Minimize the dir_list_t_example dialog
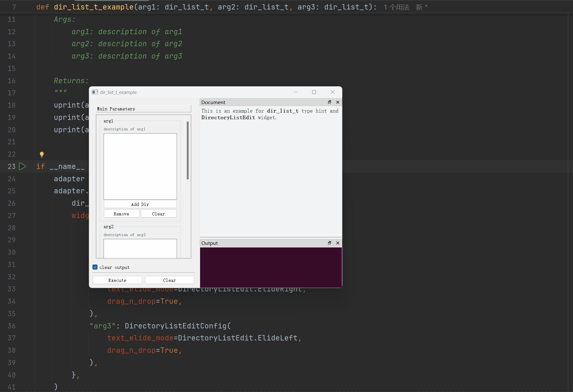The height and width of the screenshot is (392, 573). tap(296, 92)
